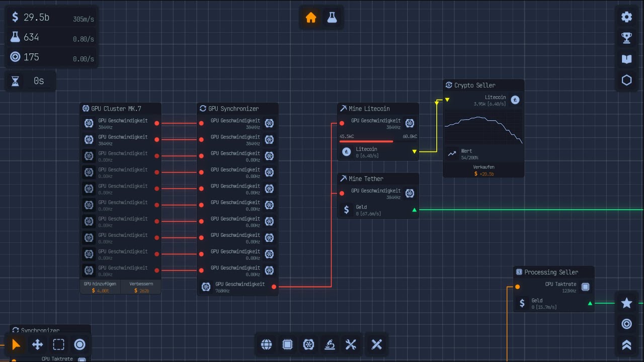Switch to the research flask tab

[332, 18]
